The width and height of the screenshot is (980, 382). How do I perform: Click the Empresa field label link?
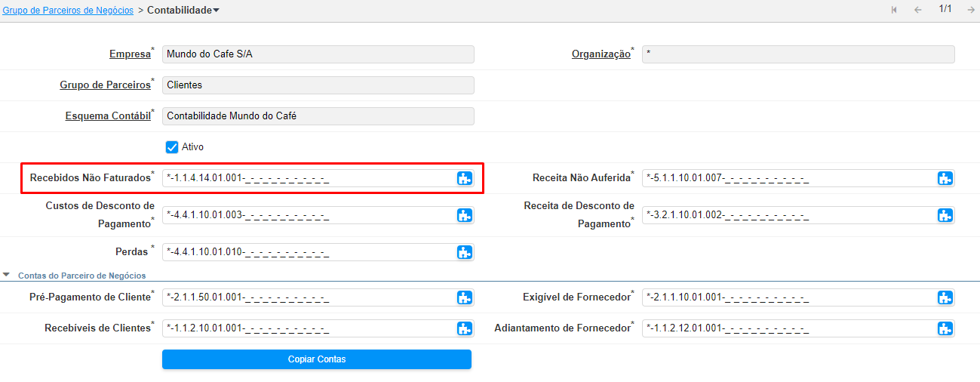(x=129, y=54)
